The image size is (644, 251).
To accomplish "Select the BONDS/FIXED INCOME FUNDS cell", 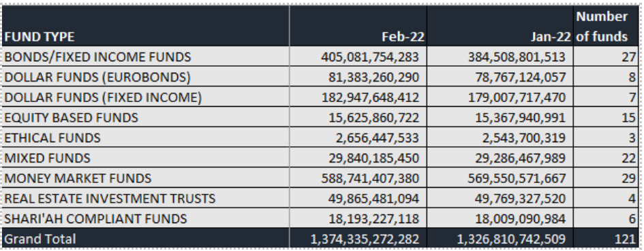I will pyautogui.click(x=146, y=56).
